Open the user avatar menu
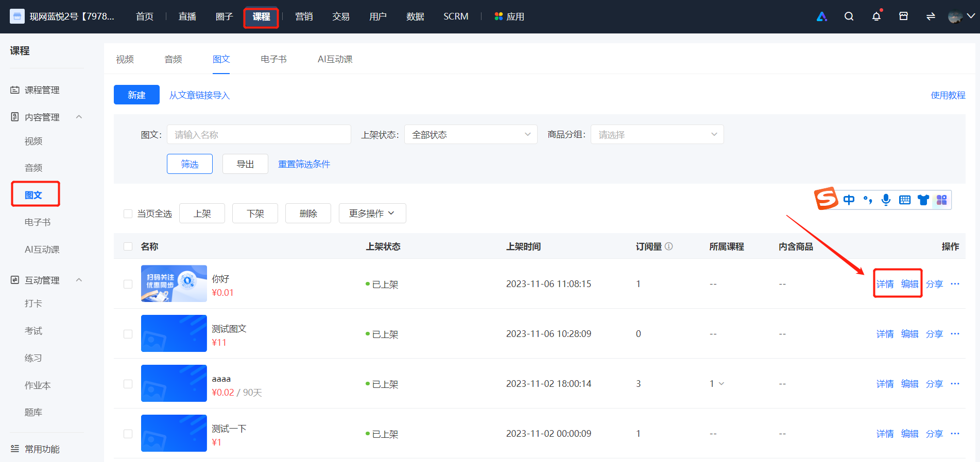Image resolution: width=980 pixels, height=462 pixels. point(955,16)
